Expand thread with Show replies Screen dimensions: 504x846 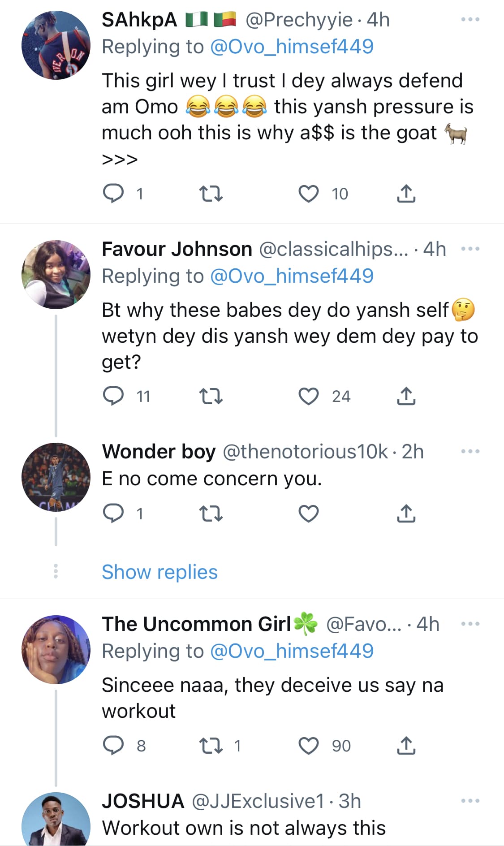[x=159, y=572]
